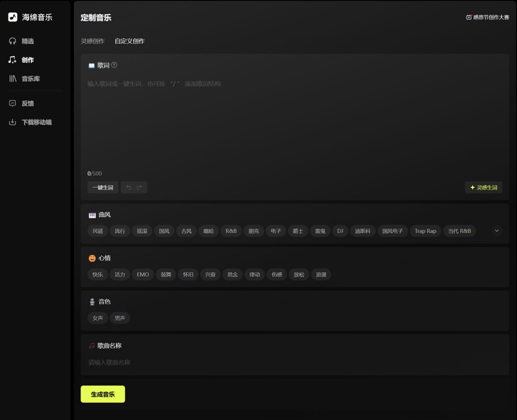Click the help question mark beside 歌词
Screen dimensions: 517x420
coord(114,65)
